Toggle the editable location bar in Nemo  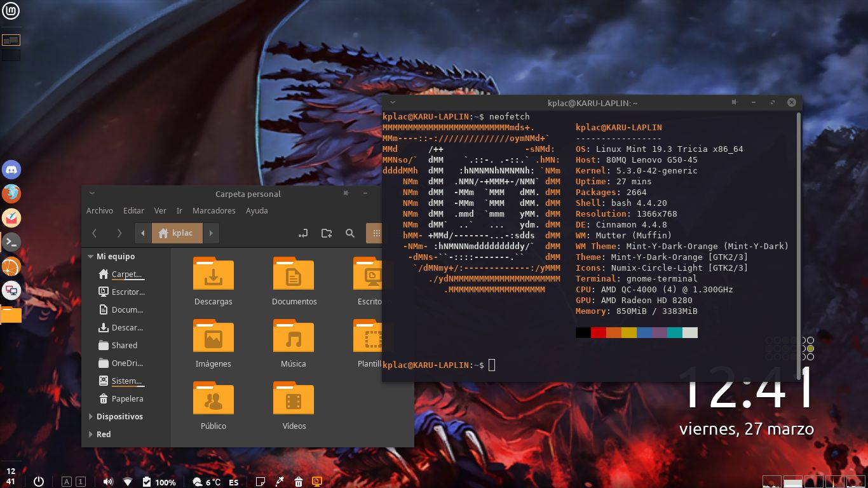[303, 233]
